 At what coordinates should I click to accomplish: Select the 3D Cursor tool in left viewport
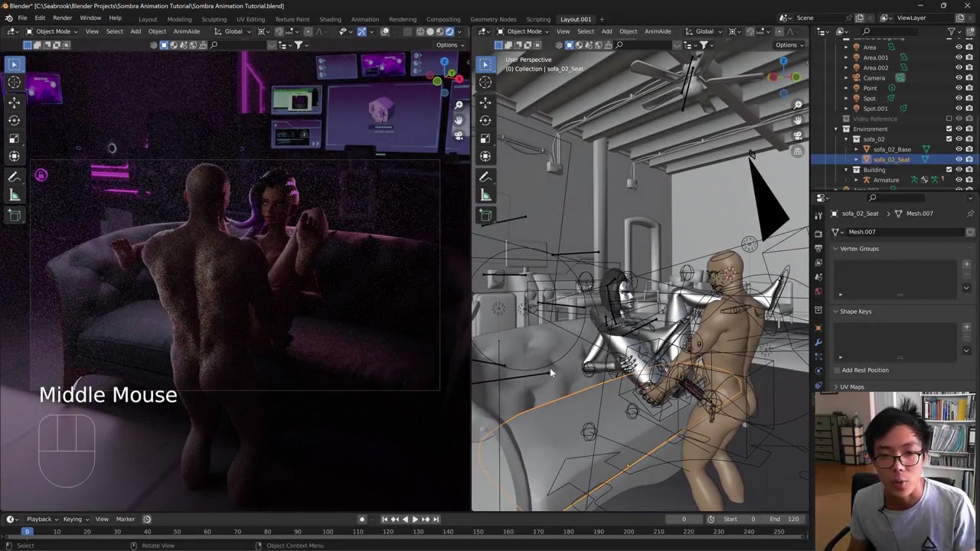(15, 83)
